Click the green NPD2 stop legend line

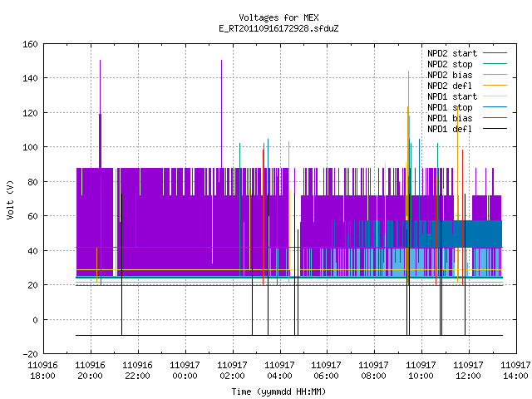coord(495,64)
